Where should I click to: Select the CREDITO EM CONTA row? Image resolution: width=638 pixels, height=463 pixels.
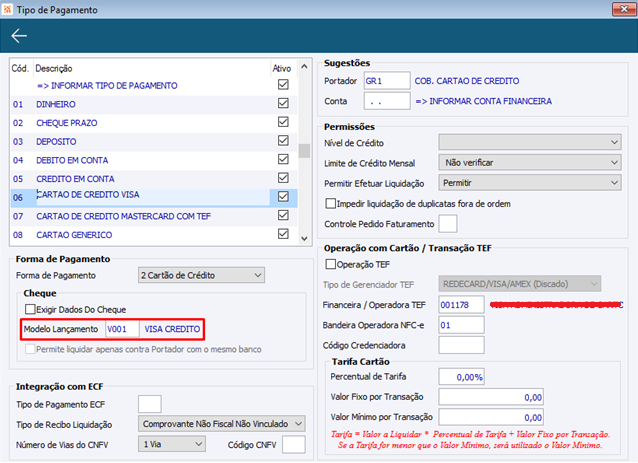coord(154,179)
